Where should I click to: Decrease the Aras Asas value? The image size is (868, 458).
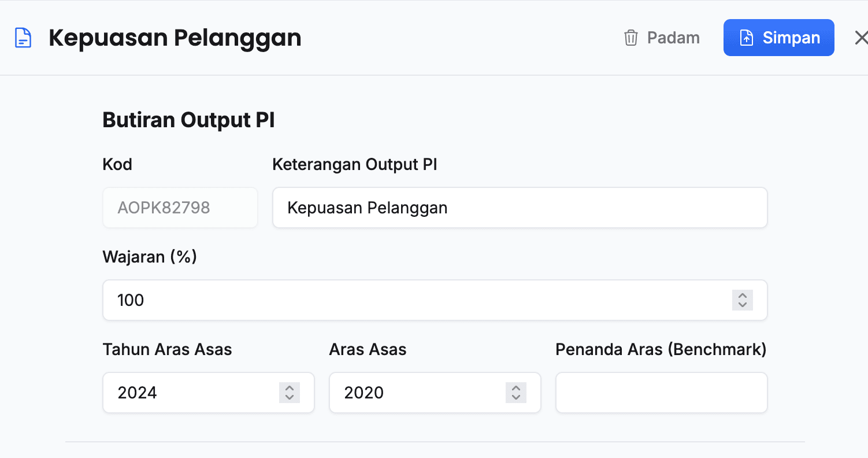coord(515,396)
